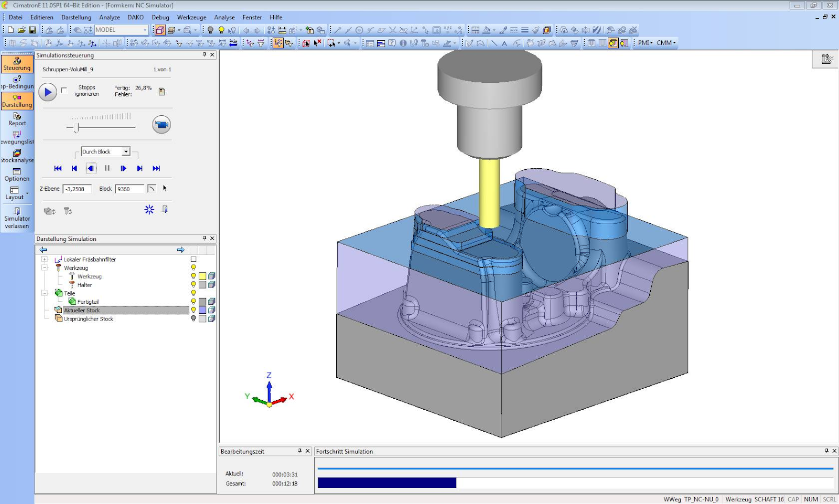The height and width of the screenshot is (504, 839).
Task: Click the blue color swatch for Aktueller Stock
Action: (x=202, y=310)
